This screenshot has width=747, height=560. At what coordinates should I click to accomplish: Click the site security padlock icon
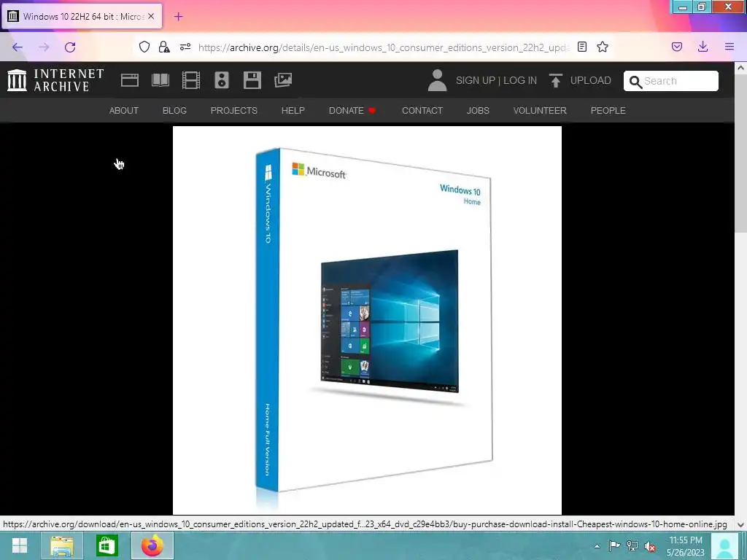click(164, 47)
